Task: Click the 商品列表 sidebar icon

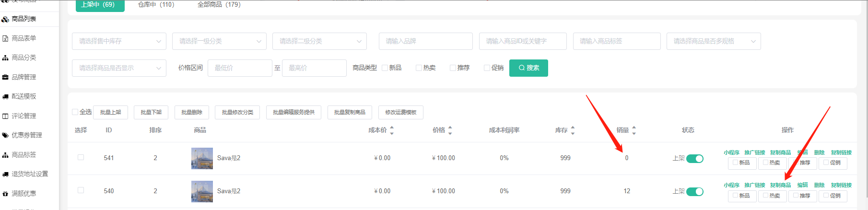Action: [x=5, y=19]
